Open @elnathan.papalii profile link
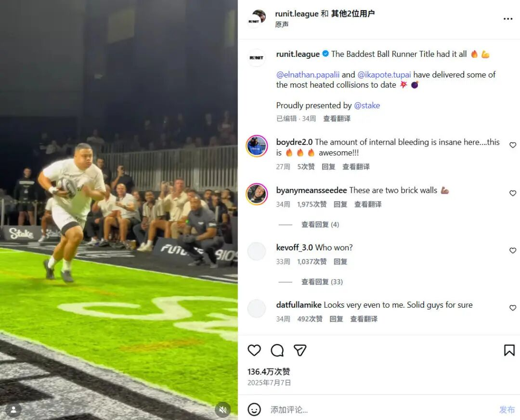 (308, 75)
